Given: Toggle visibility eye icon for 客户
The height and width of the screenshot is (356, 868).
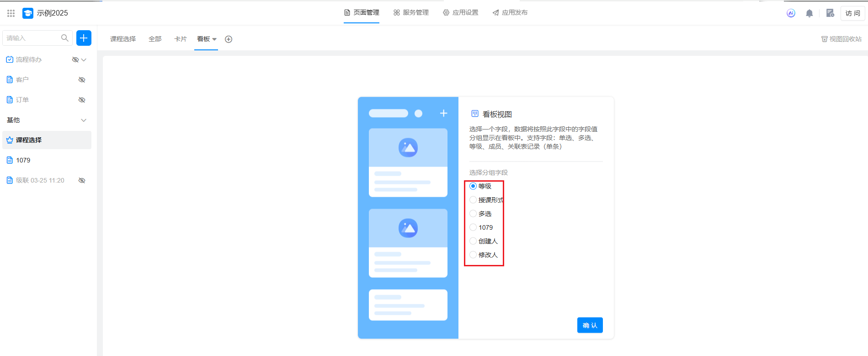Looking at the screenshot, I should [x=82, y=80].
